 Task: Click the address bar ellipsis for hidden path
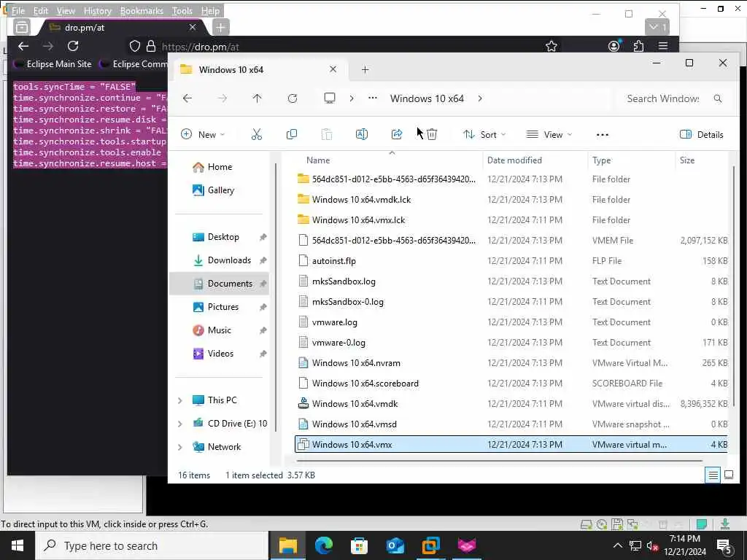pos(373,98)
